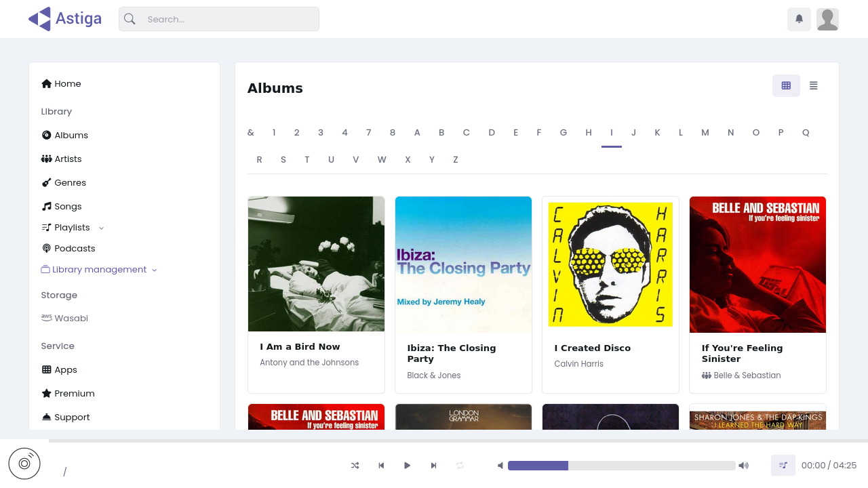Adjust the volume slider

[622, 466]
